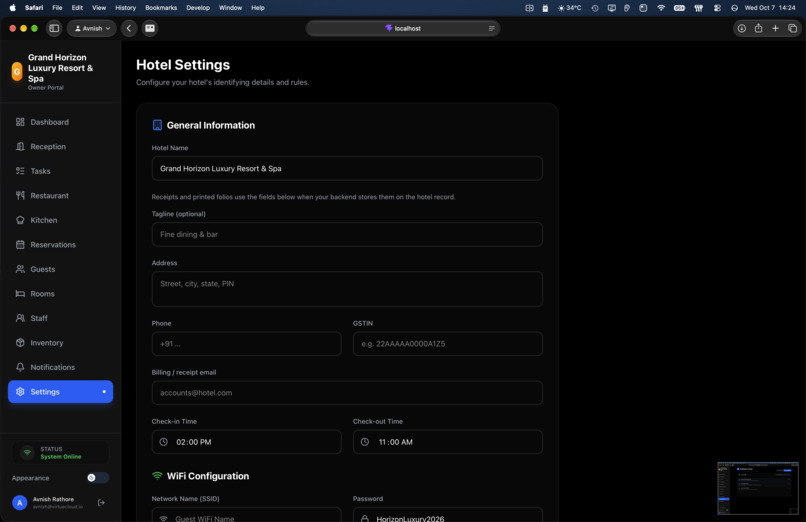Show the Safari tab overview

[792, 28]
